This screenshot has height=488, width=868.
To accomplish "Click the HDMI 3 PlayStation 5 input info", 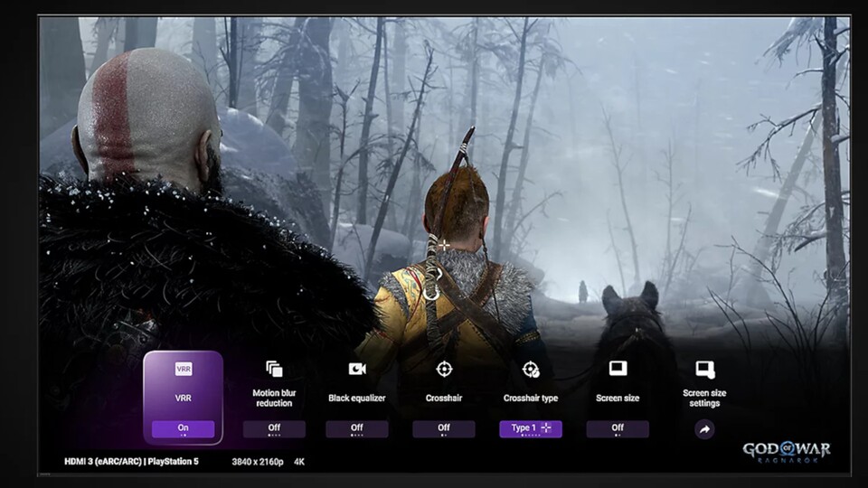I will pos(131,462).
